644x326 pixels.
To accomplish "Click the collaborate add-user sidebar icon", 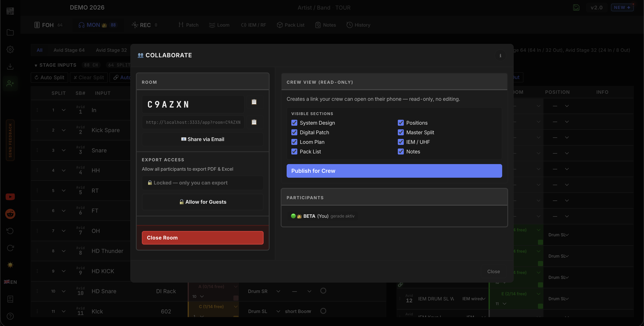I will 10,83.
